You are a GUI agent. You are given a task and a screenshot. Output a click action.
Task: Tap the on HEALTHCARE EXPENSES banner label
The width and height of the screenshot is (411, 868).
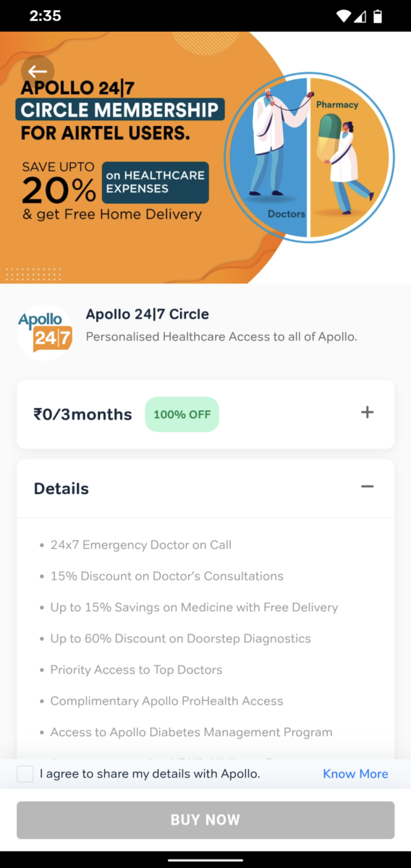(x=156, y=182)
